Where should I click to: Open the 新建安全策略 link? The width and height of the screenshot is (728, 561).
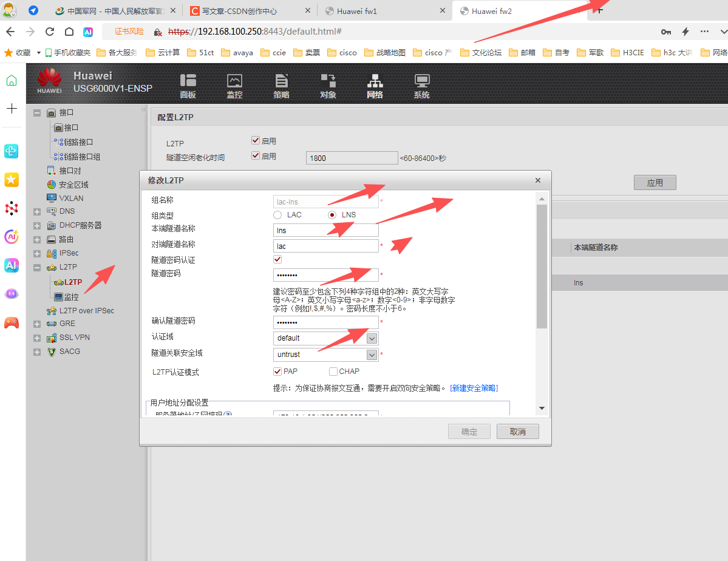point(474,388)
